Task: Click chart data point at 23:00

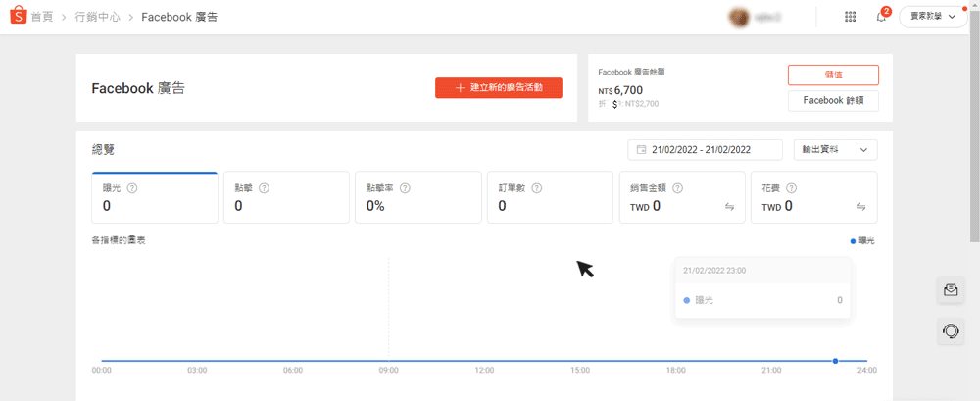Action: point(835,361)
